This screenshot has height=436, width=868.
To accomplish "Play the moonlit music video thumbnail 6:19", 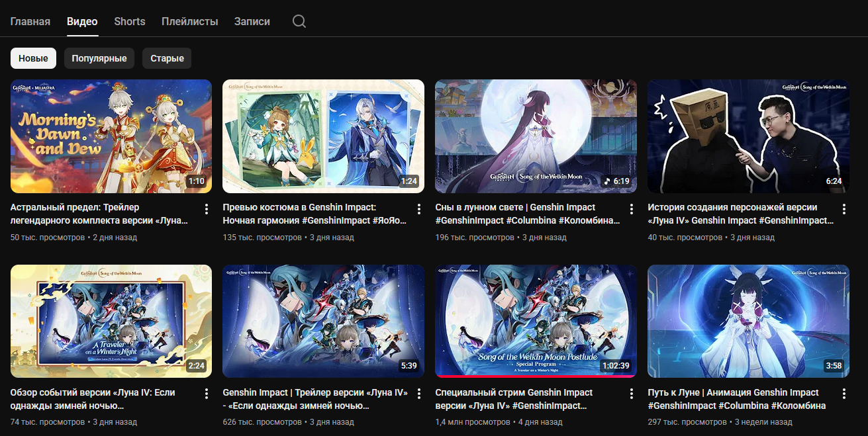I will [x=536, y=136].
